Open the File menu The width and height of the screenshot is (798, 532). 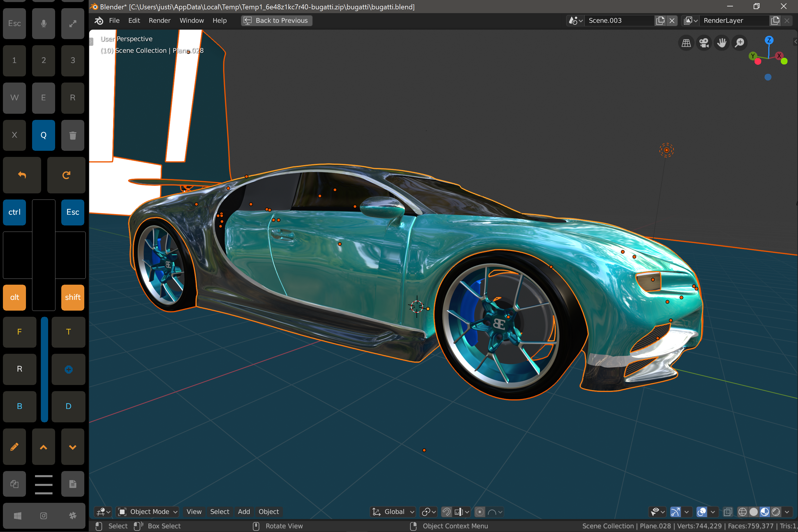coord(114,21)
